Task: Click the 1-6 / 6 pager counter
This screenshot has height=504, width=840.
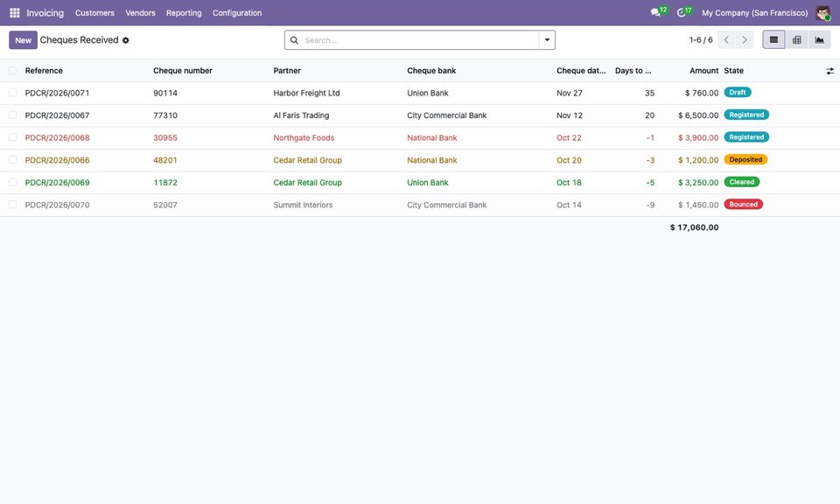Action: point(701,40)
